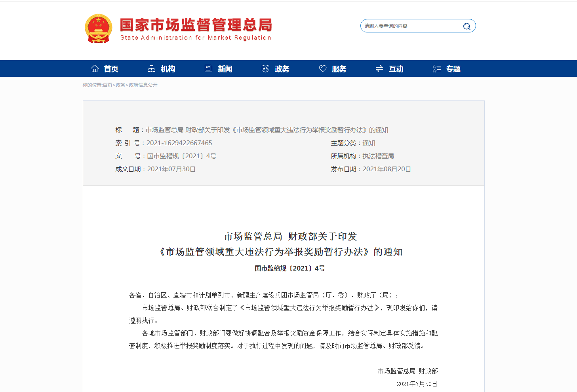Click the salutation line starting 各省、自治区

[264, 295]
